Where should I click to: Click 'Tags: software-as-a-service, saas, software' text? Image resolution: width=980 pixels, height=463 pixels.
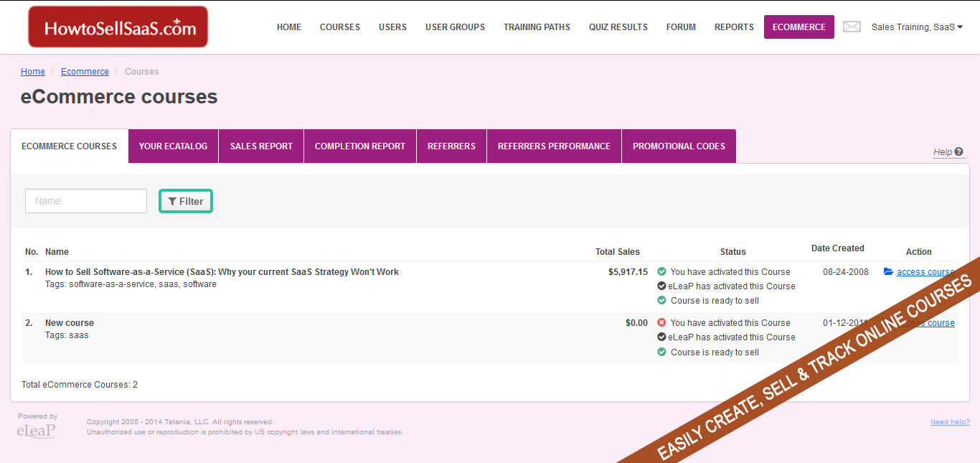131,284
